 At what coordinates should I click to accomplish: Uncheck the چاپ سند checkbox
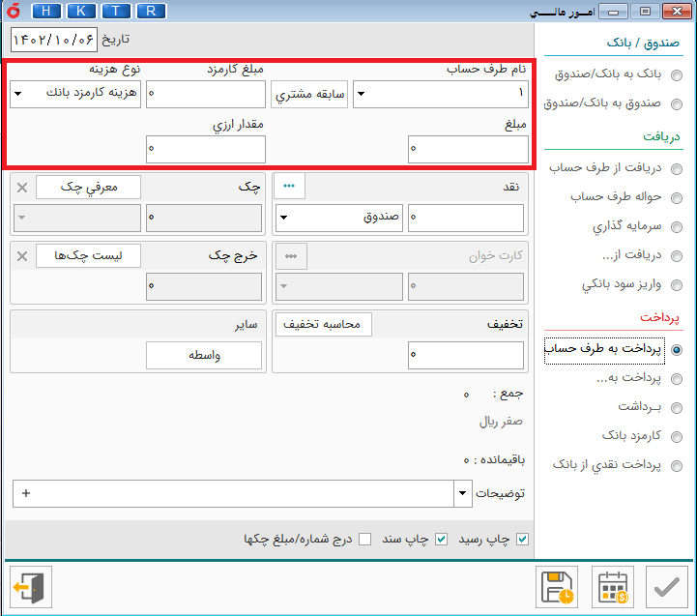[x=442, y=539]
